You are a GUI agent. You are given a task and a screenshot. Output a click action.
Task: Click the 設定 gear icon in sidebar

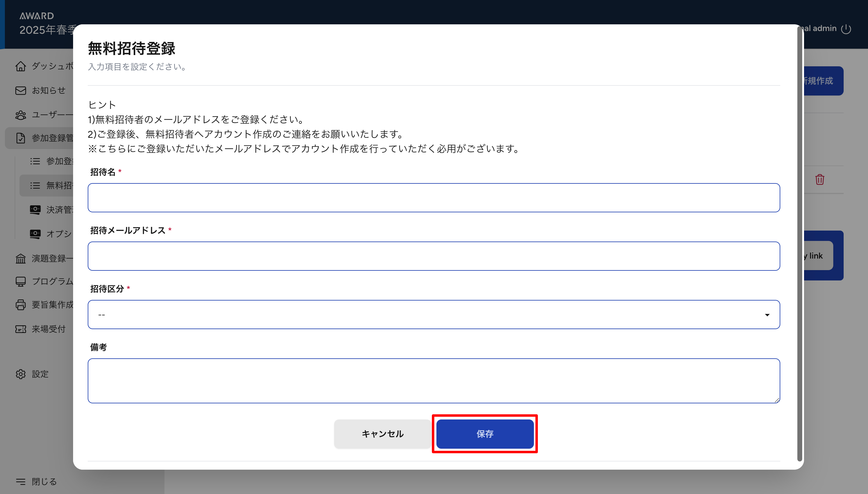(20, 374)
